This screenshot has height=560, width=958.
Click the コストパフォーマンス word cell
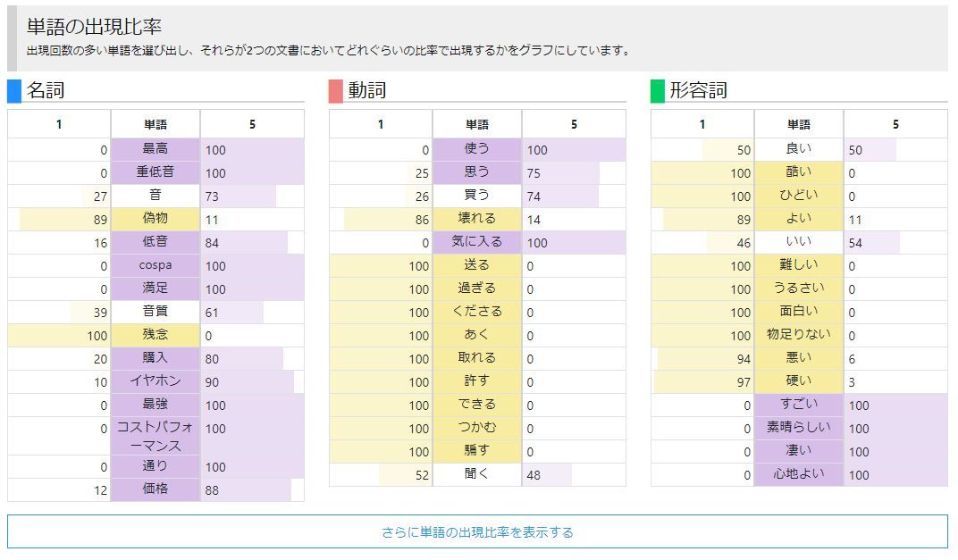click(155, 436)
